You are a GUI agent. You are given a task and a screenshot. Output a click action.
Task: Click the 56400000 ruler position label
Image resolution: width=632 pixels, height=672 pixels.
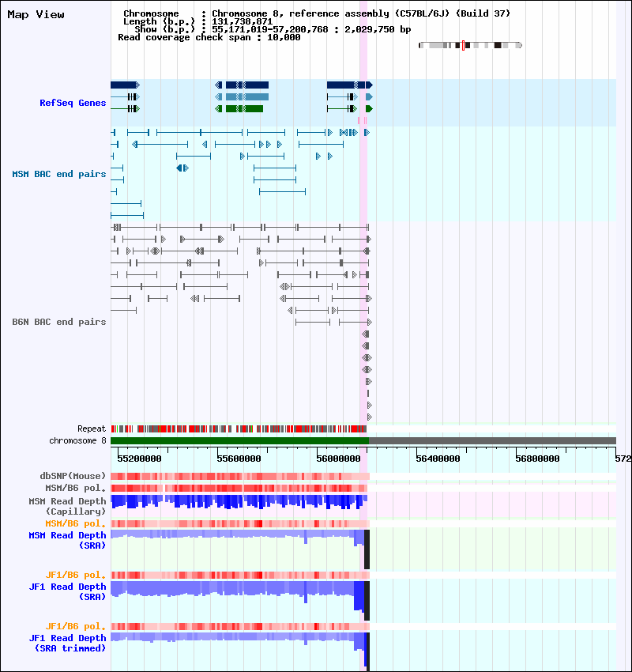(x=438, y=459)
